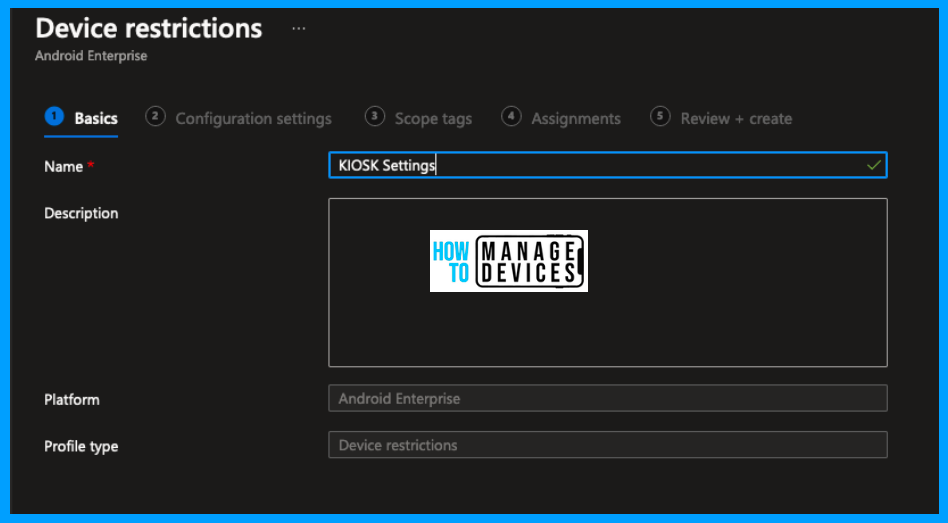Go to Configuration settings step
Image resolution: width=948 pixels, height=523 pixels.
tap(239, 118)
